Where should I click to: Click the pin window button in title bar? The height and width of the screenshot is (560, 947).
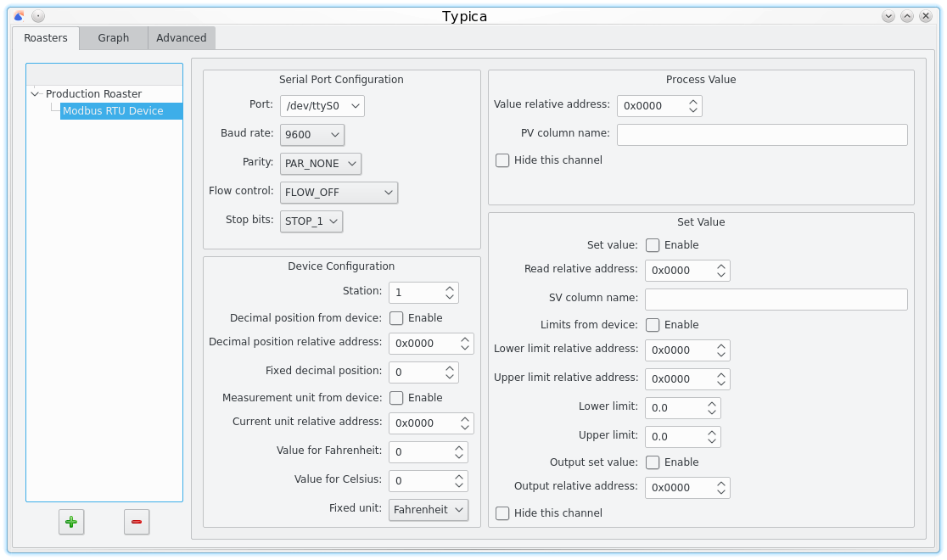38,16
